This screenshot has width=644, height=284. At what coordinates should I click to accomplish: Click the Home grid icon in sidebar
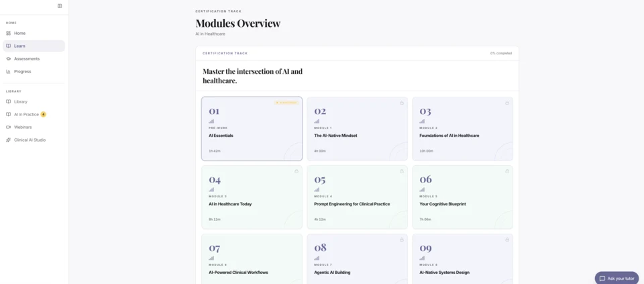pyautogui.click(x=9, y=34)
